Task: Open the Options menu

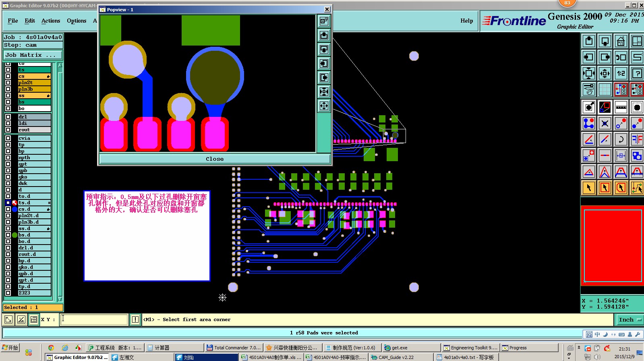Action: coord(77,21)
